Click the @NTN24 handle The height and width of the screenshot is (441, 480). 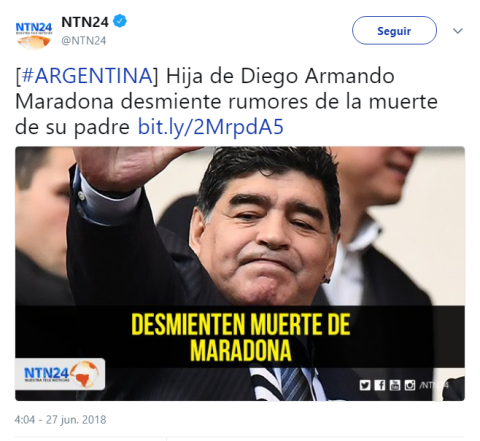click(x=84, y=41)
